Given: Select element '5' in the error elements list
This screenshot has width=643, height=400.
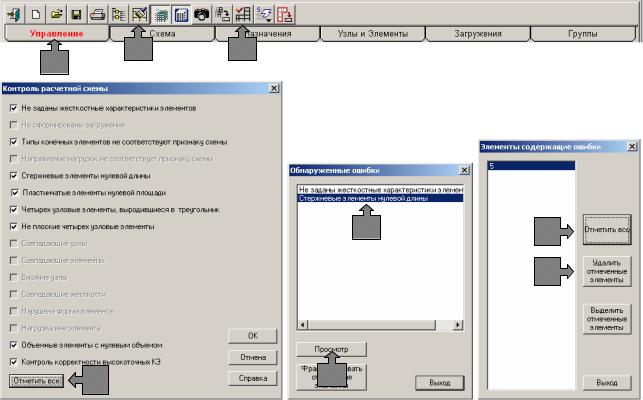Looking at the screenshot, I should (x=531, y=166).
